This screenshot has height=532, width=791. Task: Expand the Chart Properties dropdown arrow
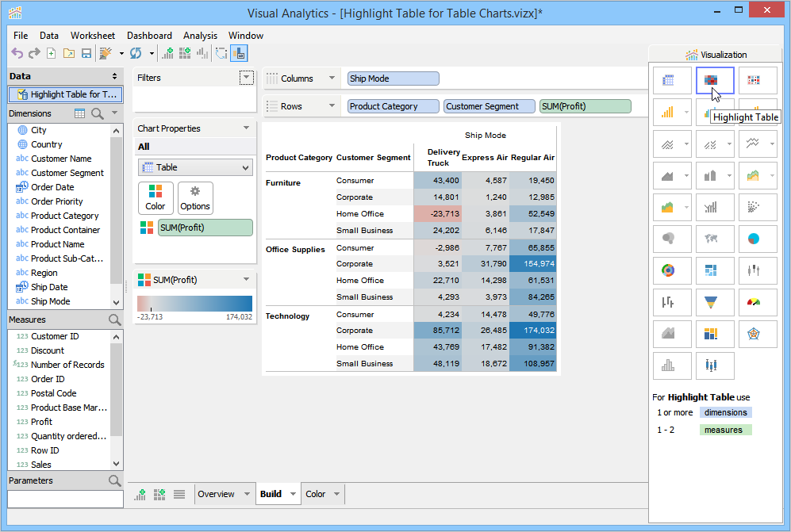246,128
